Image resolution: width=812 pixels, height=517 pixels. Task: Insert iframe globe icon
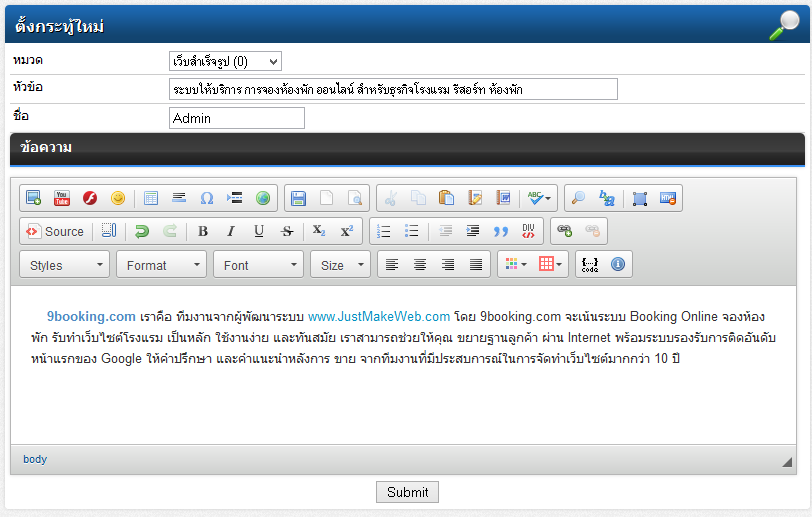(263, 198)
